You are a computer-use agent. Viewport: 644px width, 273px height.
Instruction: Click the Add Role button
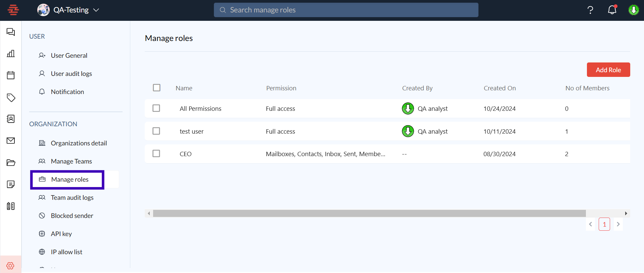click(608, 70)
